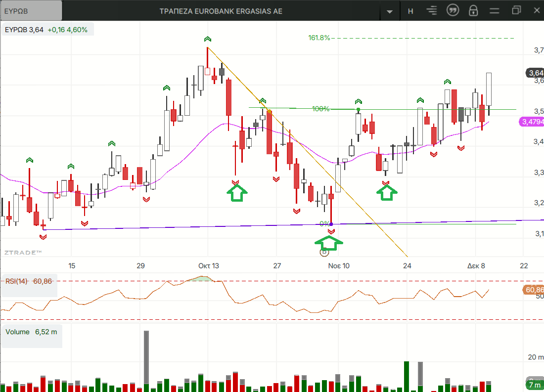Click the green up arrow under November 10 low
The image size is (544, 392).
(329, 243)
